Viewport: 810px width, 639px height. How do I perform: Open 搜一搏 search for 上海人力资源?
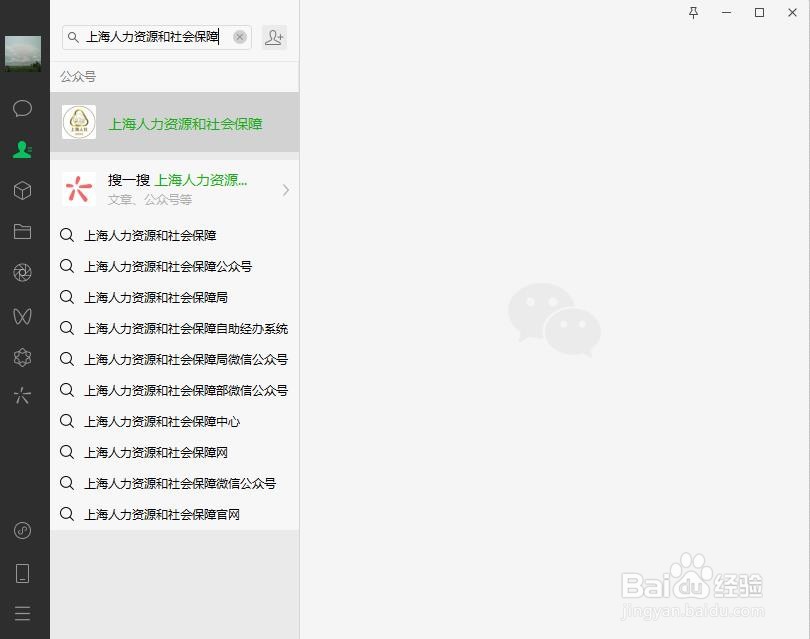click(175, 190)
